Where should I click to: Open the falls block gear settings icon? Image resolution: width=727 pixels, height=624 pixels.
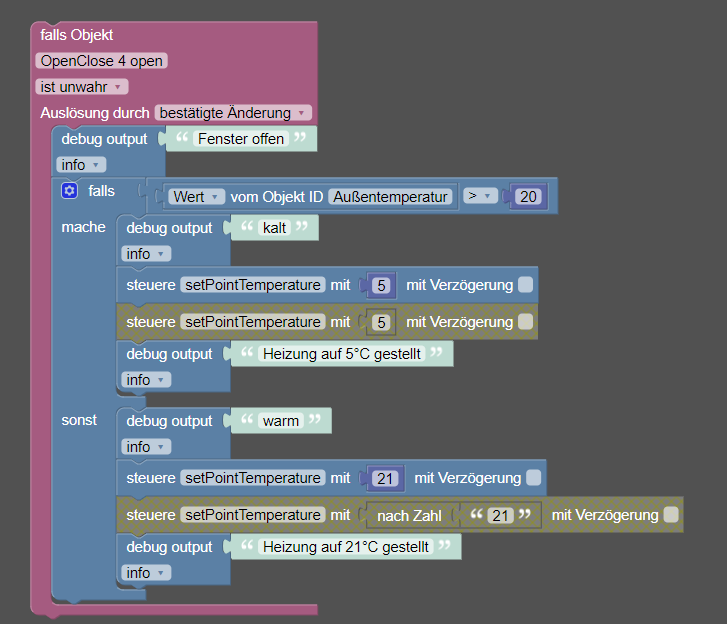[x=70, y=191]
